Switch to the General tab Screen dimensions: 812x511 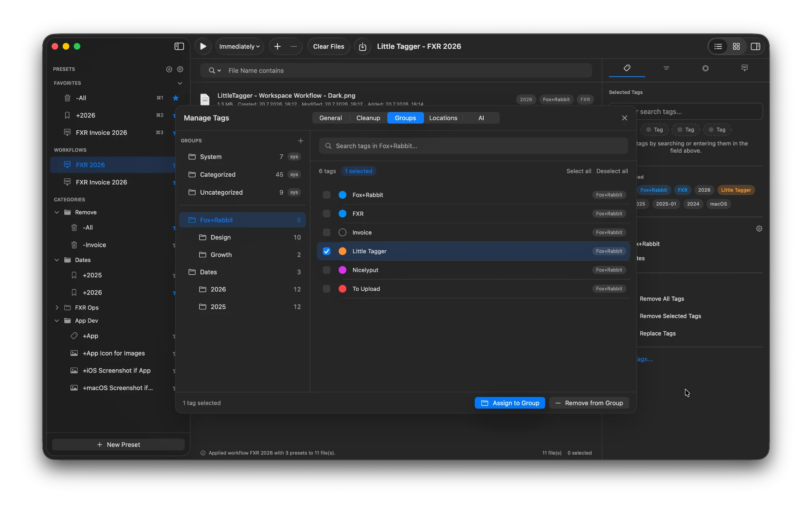click(330, 118)
